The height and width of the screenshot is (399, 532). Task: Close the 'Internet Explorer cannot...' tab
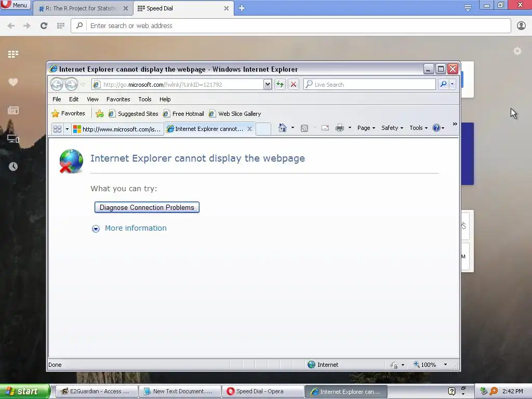(249, 129)
